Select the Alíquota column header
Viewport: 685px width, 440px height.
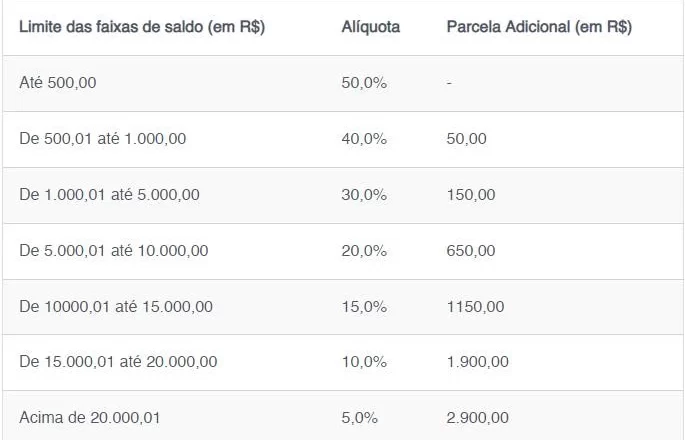coord(370,27)
